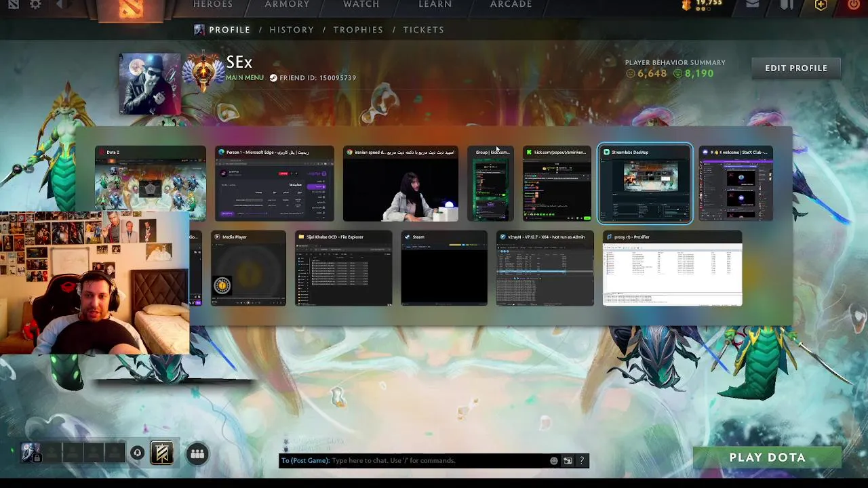Open the Learn tab
868x488 pixels.
pos(435,5)
